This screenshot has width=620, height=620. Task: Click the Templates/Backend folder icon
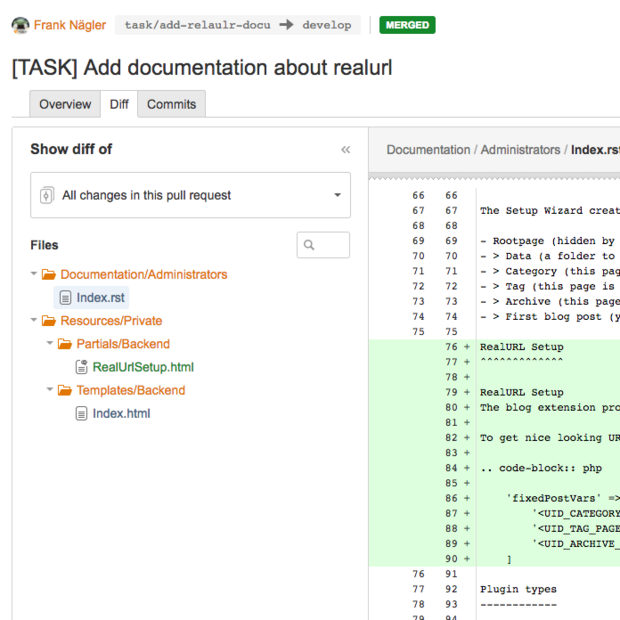(65, 390)
